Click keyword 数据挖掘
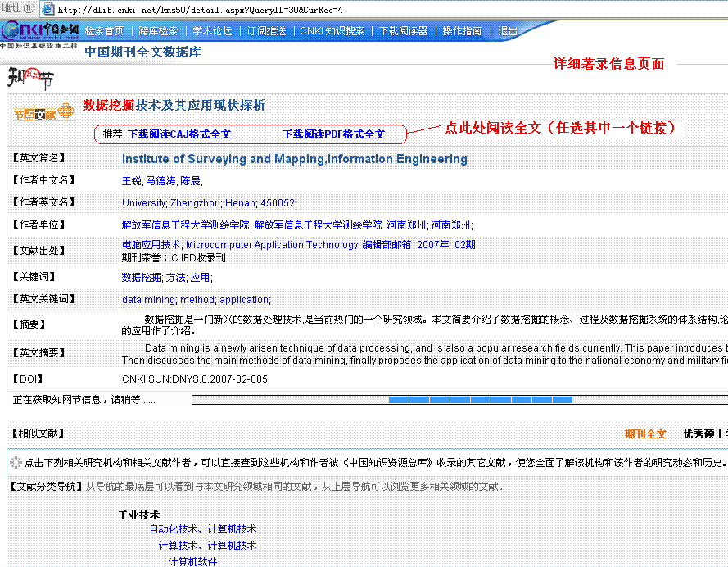The width and height of the screenshot is (728, 567). coord(141,278)
